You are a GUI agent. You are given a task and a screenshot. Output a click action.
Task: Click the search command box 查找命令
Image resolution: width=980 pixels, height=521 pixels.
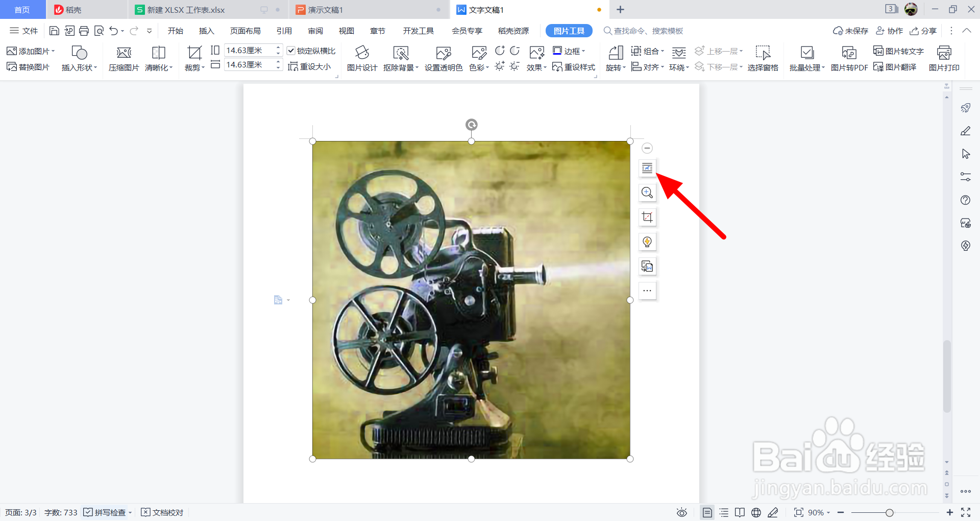point(643,31)
